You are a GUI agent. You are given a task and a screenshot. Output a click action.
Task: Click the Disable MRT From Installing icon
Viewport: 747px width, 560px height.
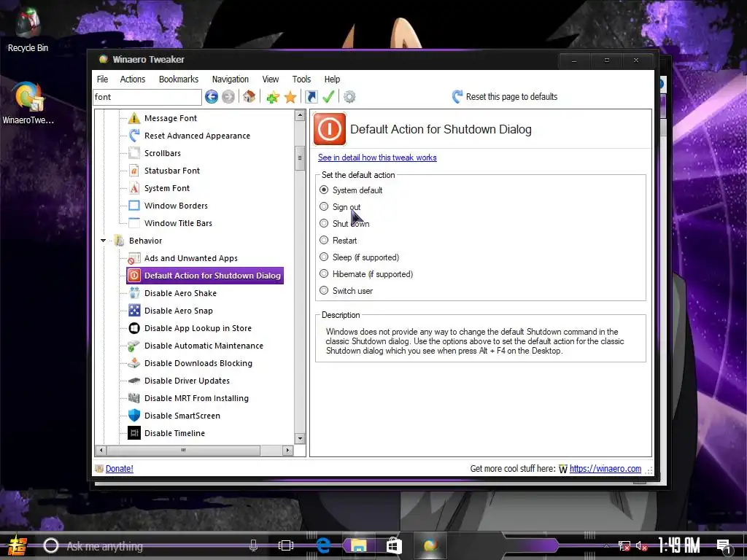134,398
